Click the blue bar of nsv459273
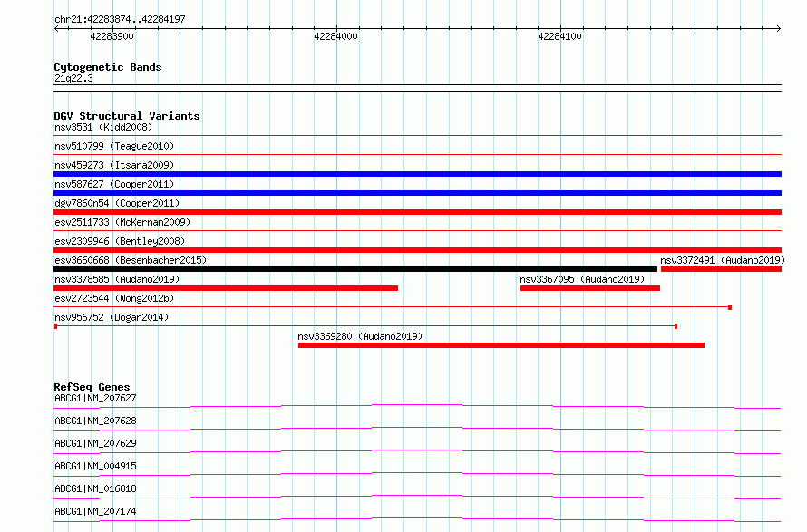Viewport: 807px width, 532px height. point(417,174)
